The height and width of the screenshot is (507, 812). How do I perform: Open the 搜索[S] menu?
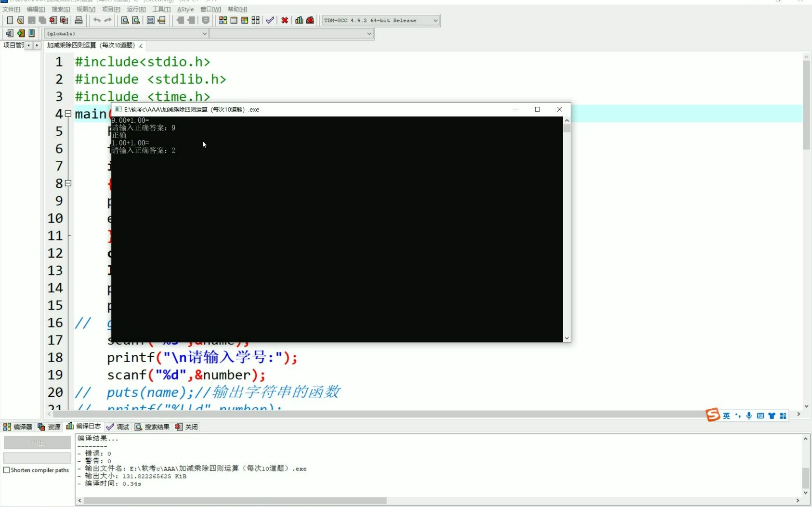coord(61,9)
